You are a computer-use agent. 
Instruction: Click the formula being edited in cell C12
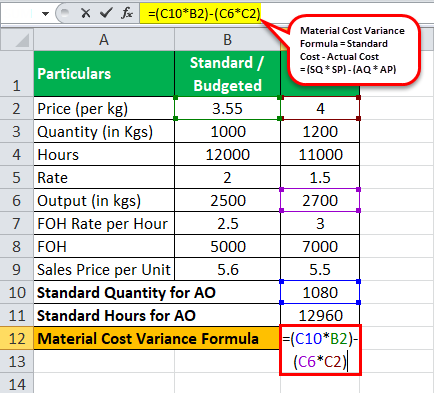[x=320, y=350]
